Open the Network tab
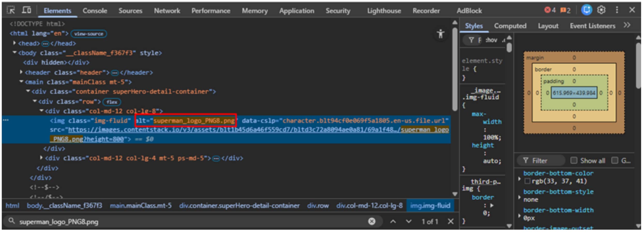The height and width of the screenshot is (233, 644). coord(167,11)
